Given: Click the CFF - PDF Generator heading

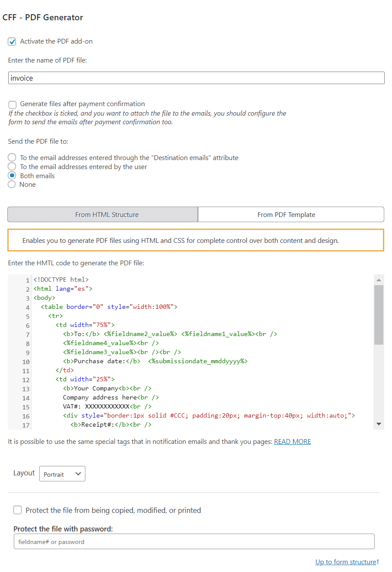Looking at the screenshot, I should tap(43, 17).
